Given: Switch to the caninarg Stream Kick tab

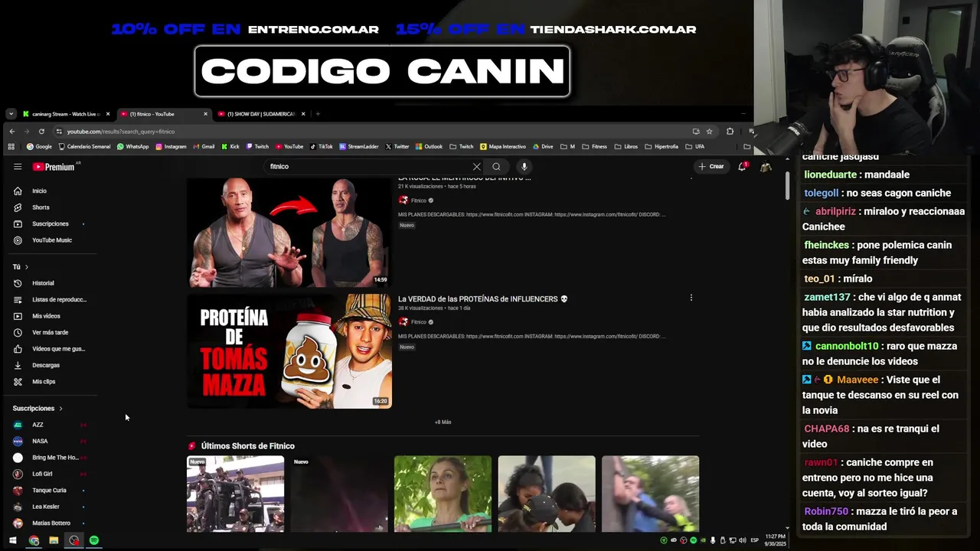Looking at the screenshot, I should (66, 114).
